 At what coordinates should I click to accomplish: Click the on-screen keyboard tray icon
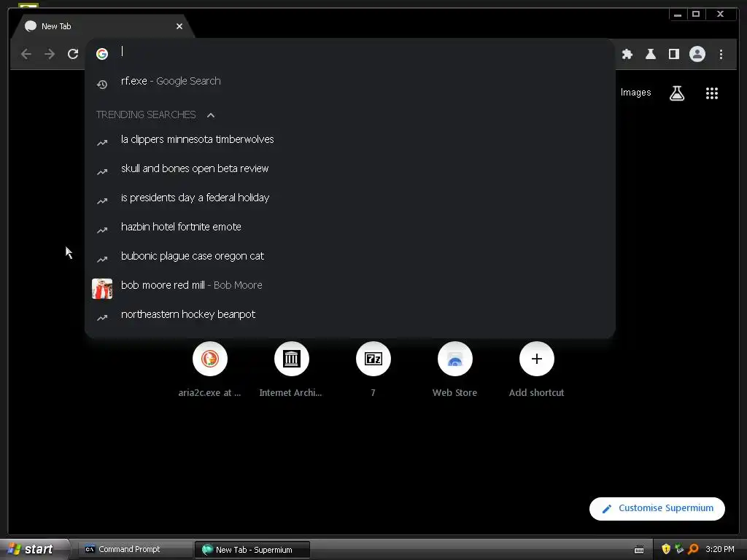coord(639,550)
